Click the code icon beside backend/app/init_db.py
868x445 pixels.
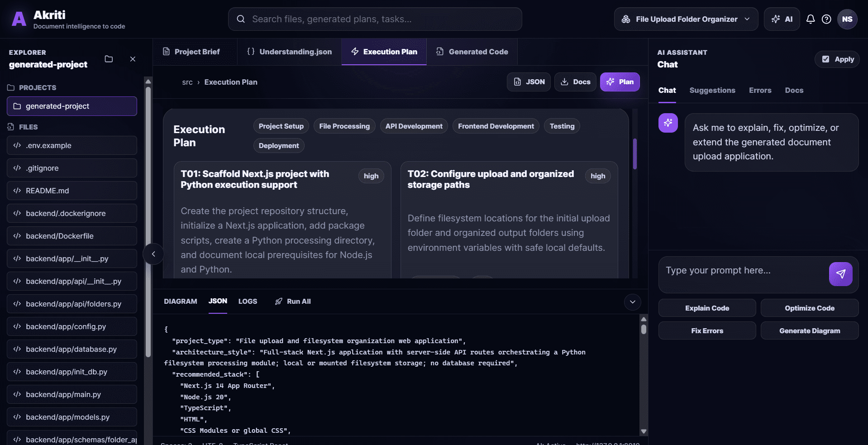[x=17, y=372]
